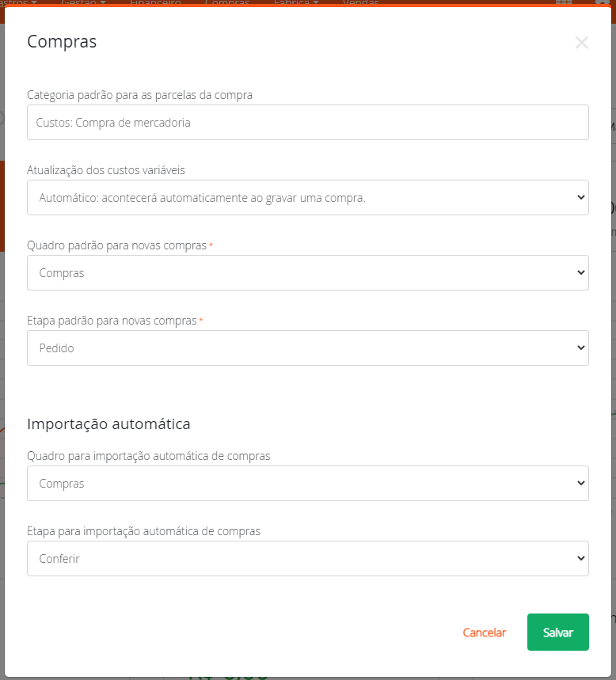Viewport: 616px width, 680px height.
Task: Click the page scrollbar on the right edge
Action: pyautogui.click(x=612, y=237)
